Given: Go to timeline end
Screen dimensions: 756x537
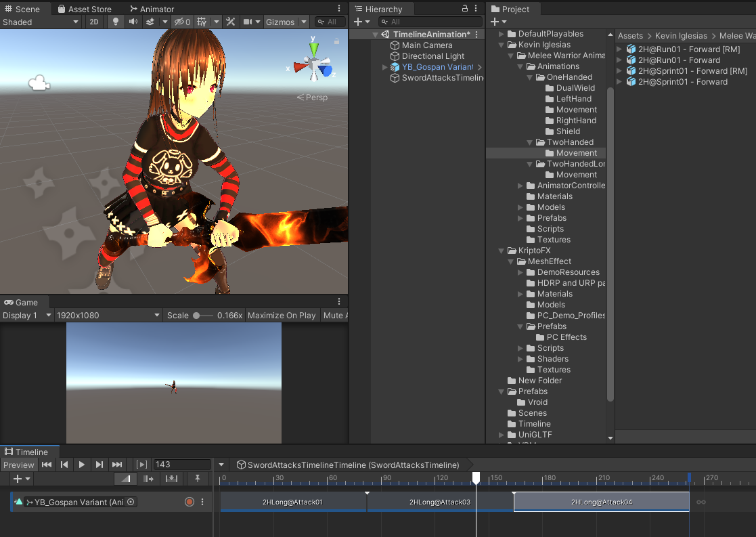Looking at the screenshot, I should tap(116, 465).
